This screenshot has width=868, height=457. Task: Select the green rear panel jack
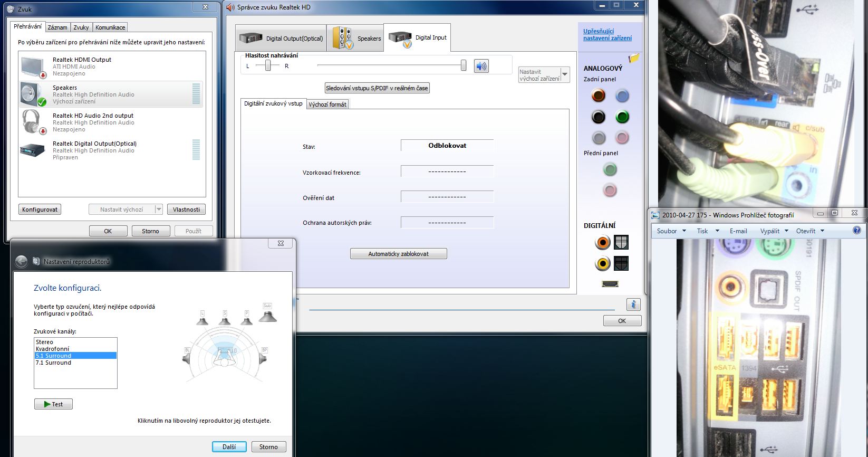click(622, 117)
